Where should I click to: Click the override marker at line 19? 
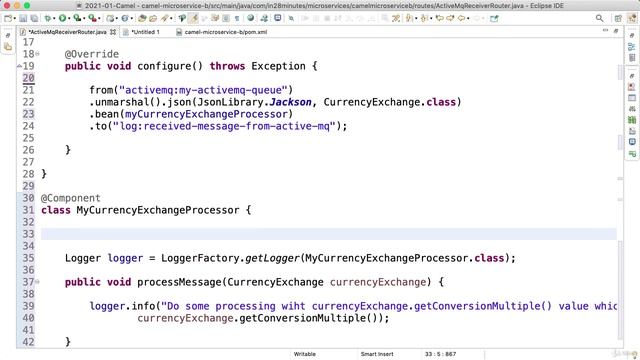[x=19, y=66]
